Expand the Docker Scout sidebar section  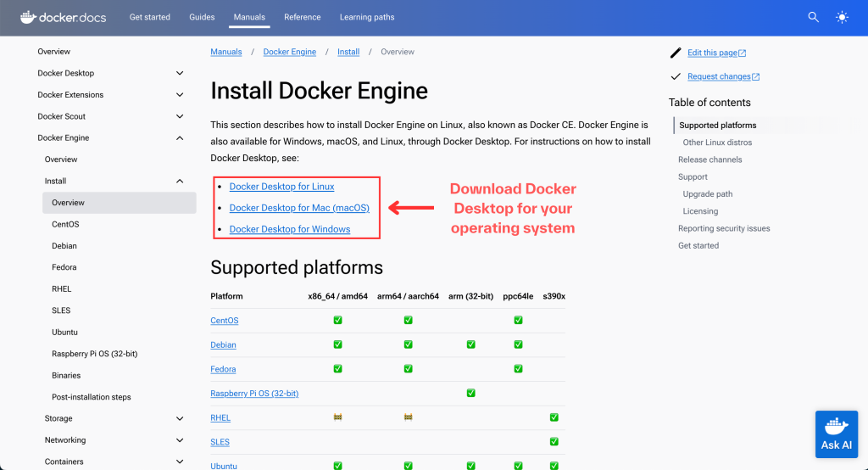coord(180,116)
